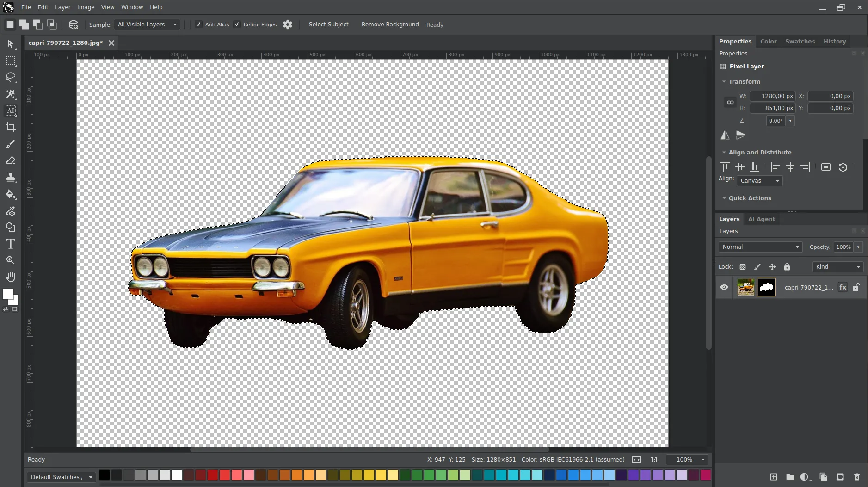Screen dimensions: 868x487
Task: Toggle lock position
Action: [772, 267]
